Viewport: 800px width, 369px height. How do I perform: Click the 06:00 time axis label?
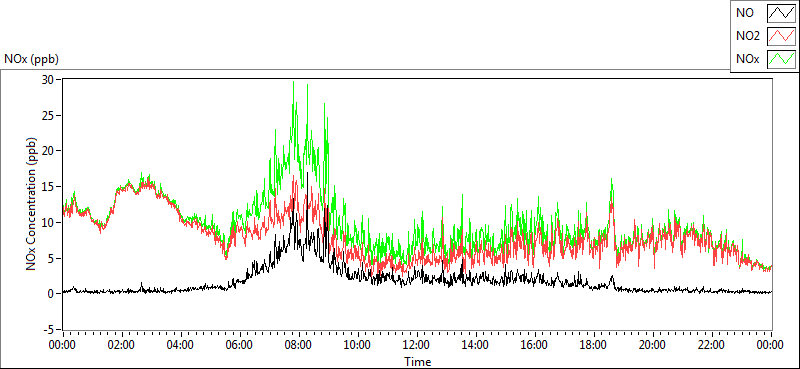[239, 346]
